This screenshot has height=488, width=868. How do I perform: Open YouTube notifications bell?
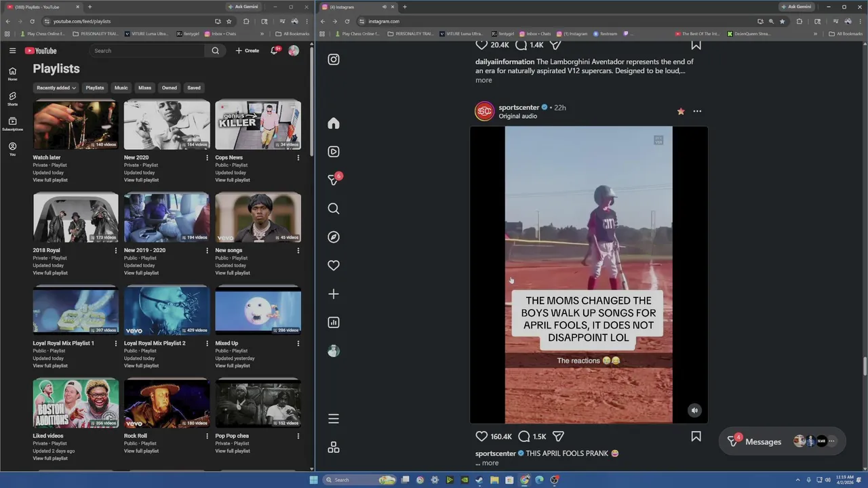pyautogui.click(x=274, y=51)
